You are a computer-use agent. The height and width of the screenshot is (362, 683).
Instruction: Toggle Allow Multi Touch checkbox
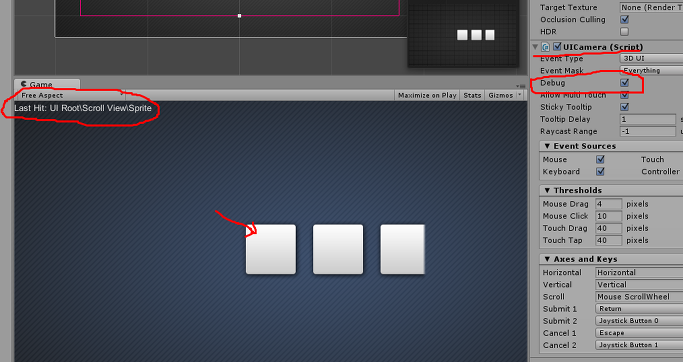click(625, 95)
